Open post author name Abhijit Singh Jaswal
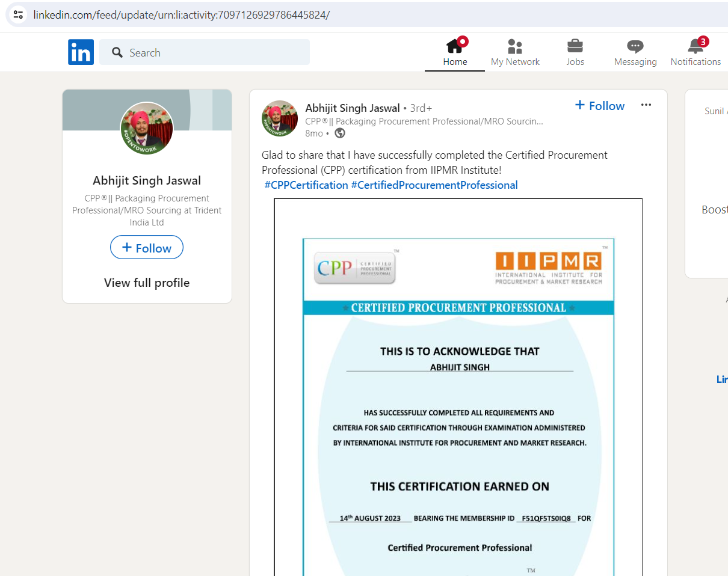The height and width of the screenshot is (576, 728). (353, 108)
